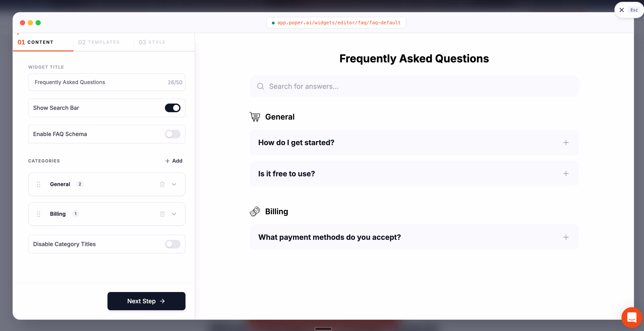
Task: Click the 'Disable Category Titles' label
Action: (x=64, y=244)
